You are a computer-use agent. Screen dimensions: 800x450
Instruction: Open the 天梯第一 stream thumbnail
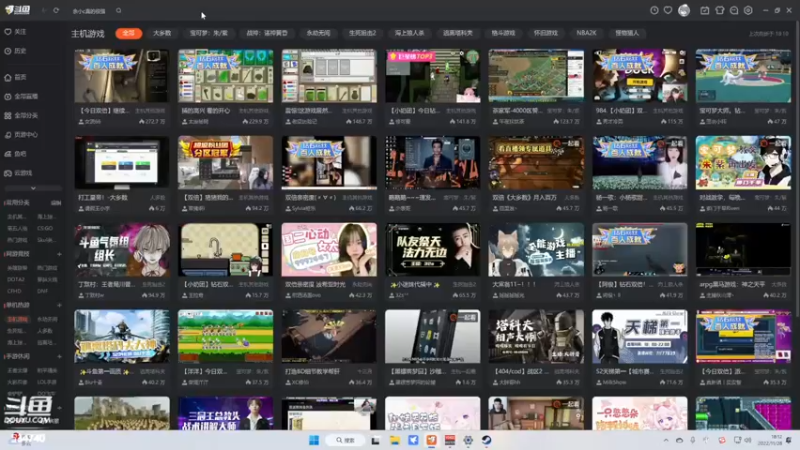coord(640,337)
